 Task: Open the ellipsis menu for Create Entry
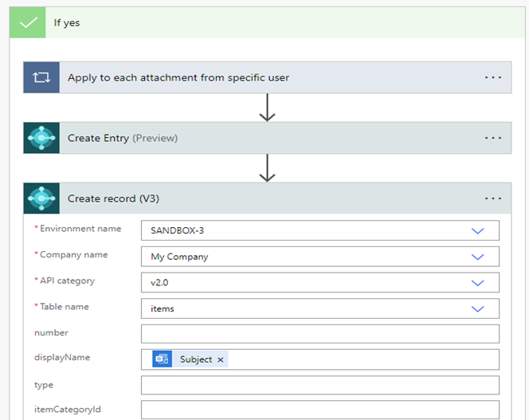pos(492,138)
